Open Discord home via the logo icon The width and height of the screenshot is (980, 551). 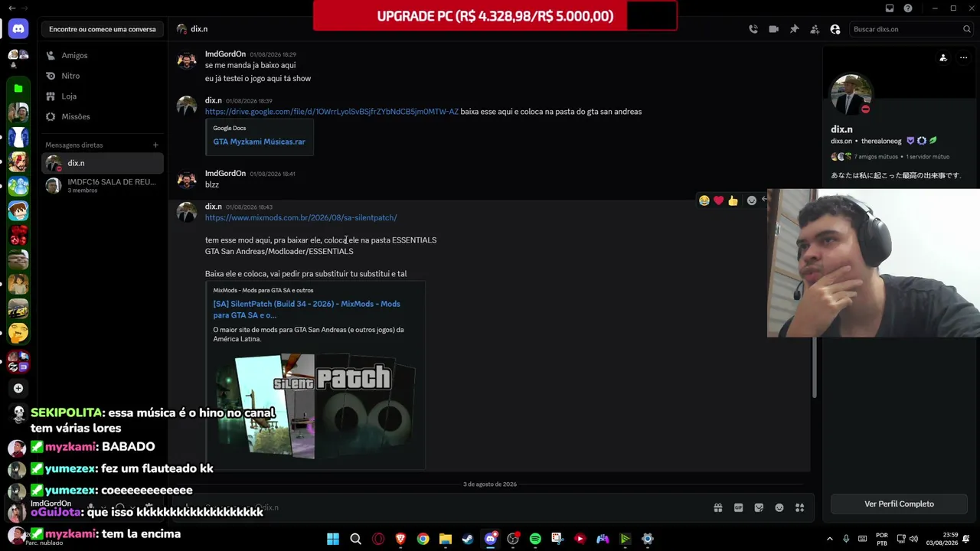[18, 29]
